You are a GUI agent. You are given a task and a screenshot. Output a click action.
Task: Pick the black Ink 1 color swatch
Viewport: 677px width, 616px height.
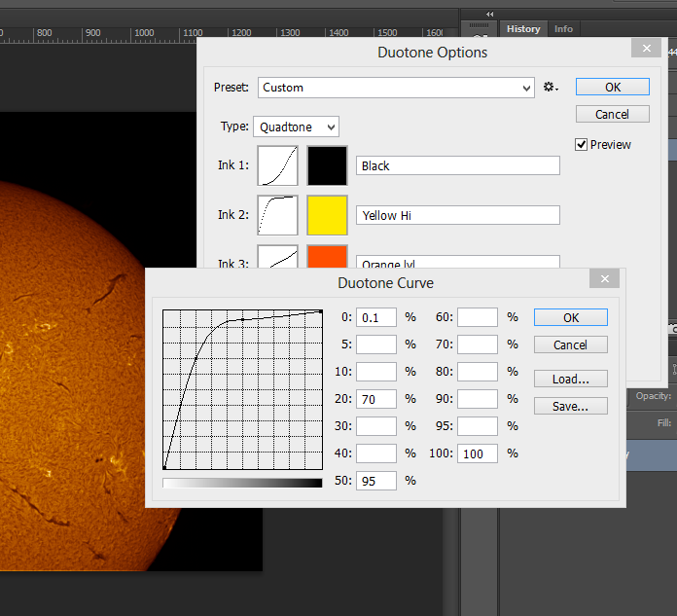tap(328, 166)
